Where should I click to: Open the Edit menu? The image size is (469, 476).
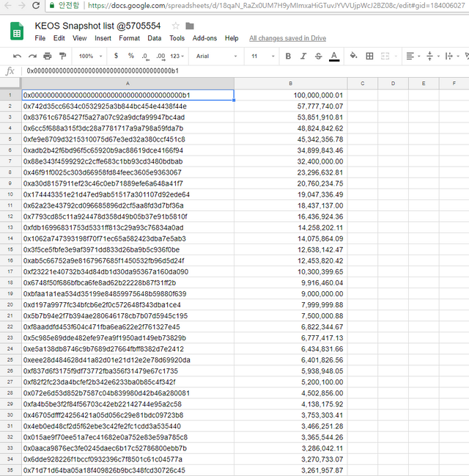pos(59,38)
